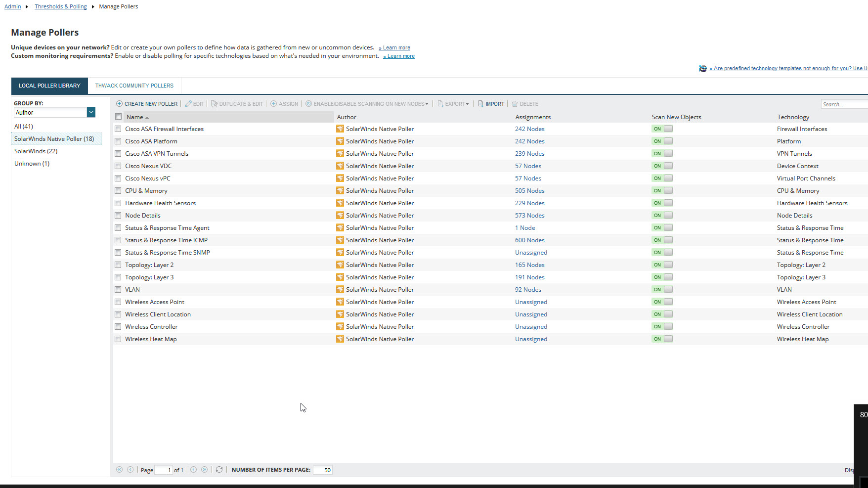Click the THWACK mascot icon near templates link

pos(702,69)
